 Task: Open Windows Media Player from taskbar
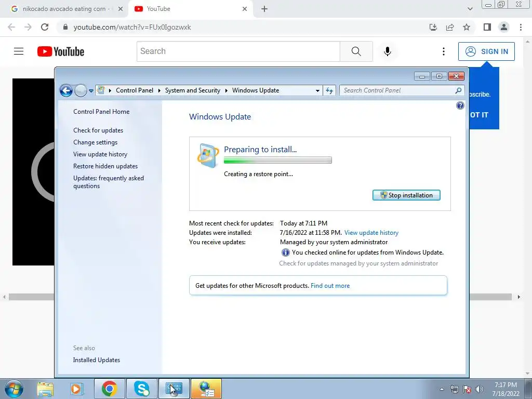tap(77, 389)
